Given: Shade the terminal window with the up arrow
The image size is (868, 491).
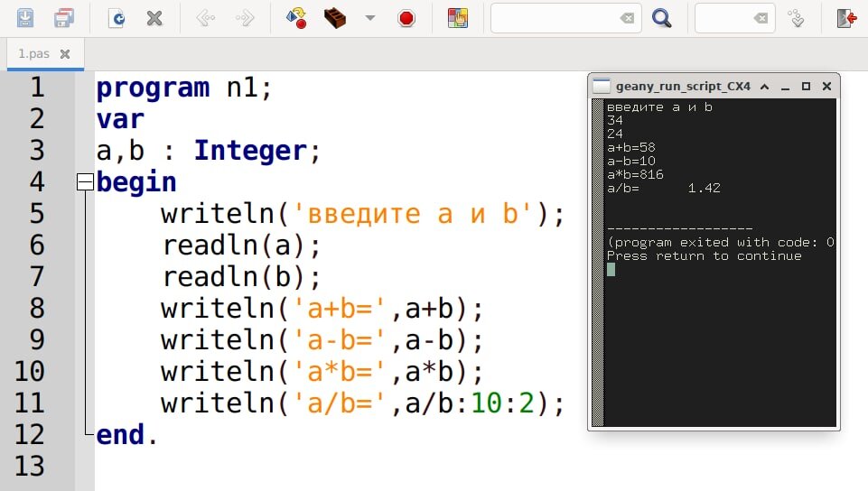Looking at the screenshot, I should [764, 87].
